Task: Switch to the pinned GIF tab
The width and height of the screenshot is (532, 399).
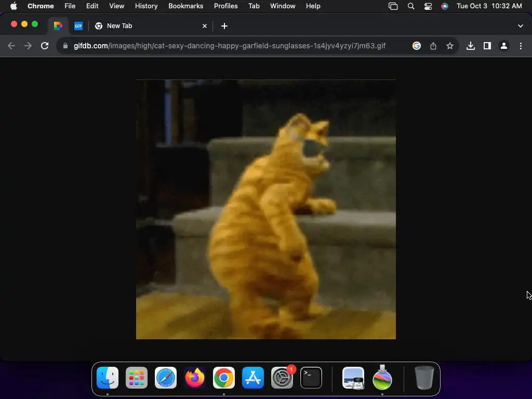Action: [x=78, y=26]
